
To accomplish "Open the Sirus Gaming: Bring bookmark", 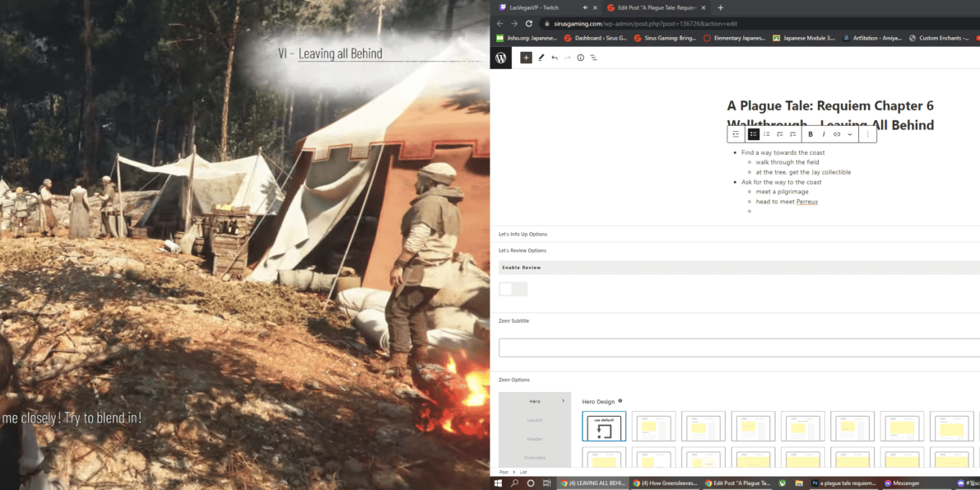I will tap(665, 38).
